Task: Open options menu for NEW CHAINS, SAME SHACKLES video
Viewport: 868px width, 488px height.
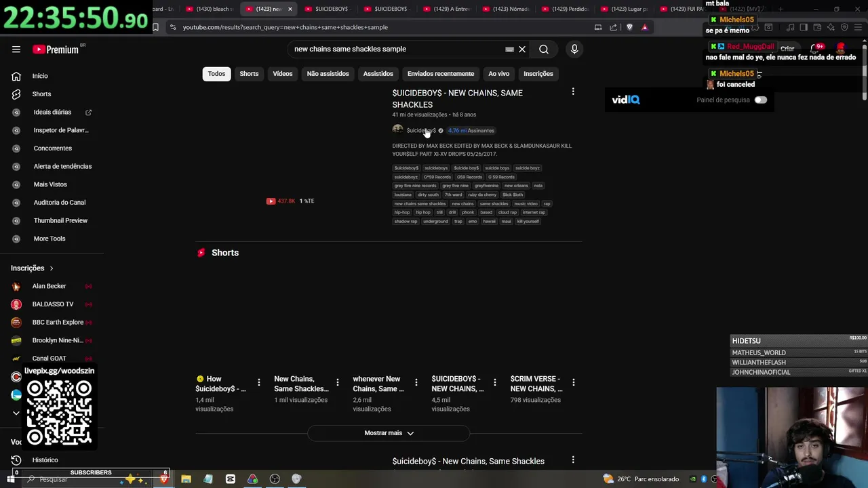Action: coord(573,91)
